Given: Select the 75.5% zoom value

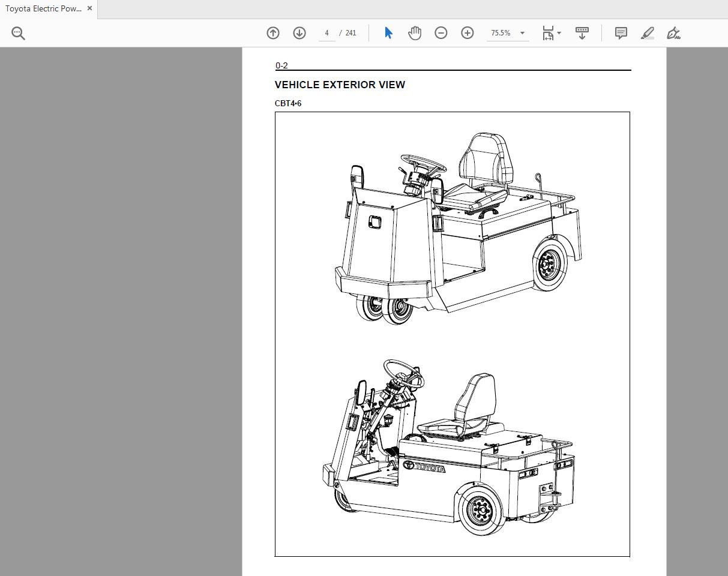Looking at the screenshot, I should click(501, 33).
